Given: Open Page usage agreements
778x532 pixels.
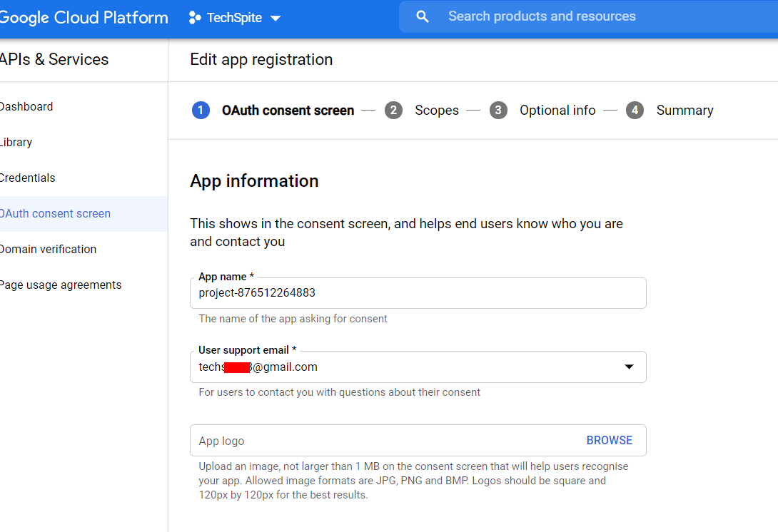Looking at the screenshot, I should 61,285.
